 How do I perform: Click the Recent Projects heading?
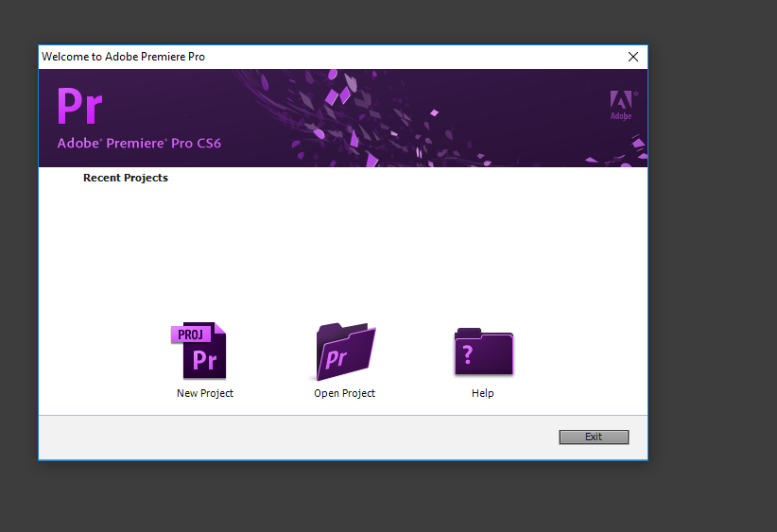[x=126, y=178]
